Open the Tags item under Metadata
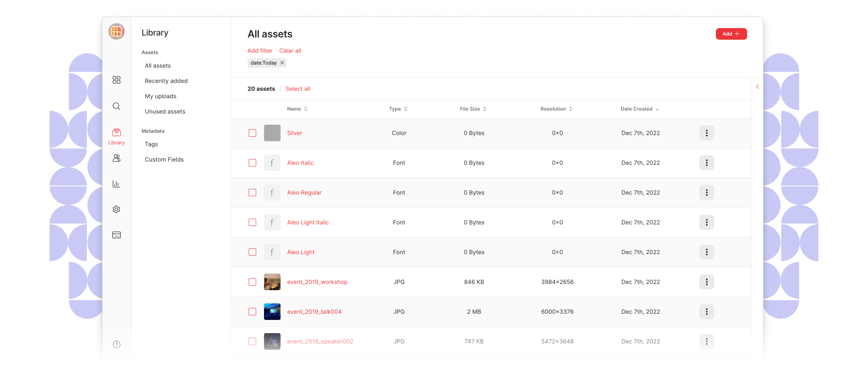This screenshot has width=868, height=372. tap(151, 144)
